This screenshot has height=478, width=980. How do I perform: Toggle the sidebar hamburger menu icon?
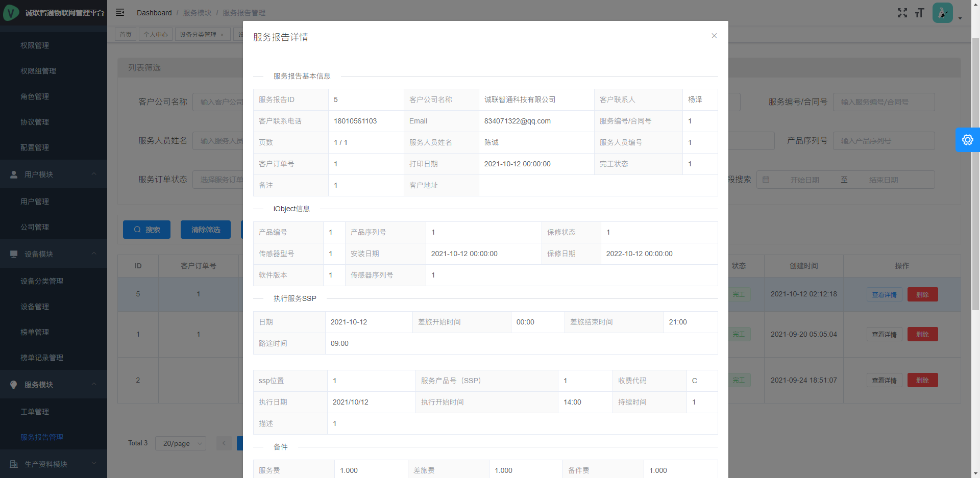120,12
